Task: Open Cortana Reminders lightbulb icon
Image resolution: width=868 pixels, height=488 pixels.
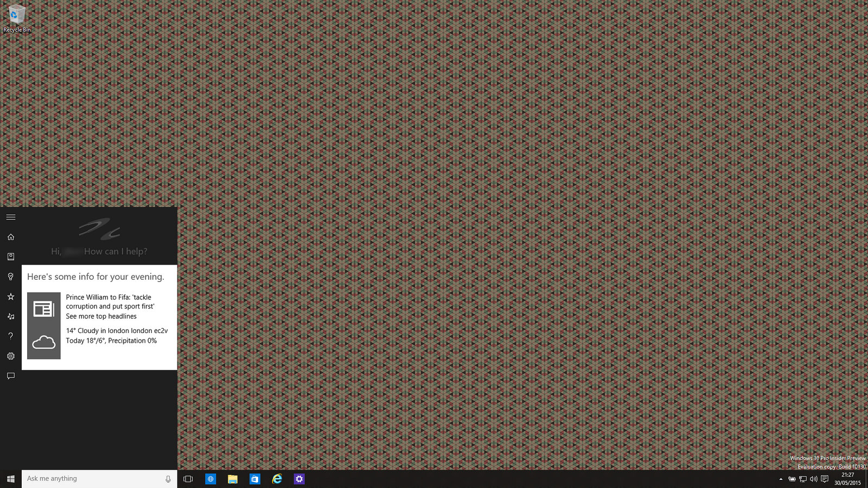Action: pyautogui.click(x=11, y=277)
